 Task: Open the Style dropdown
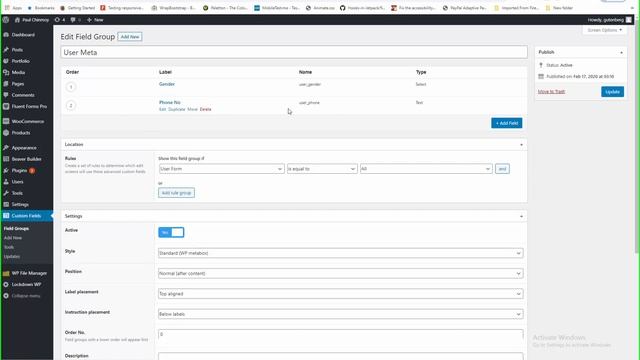click(340, 253)
